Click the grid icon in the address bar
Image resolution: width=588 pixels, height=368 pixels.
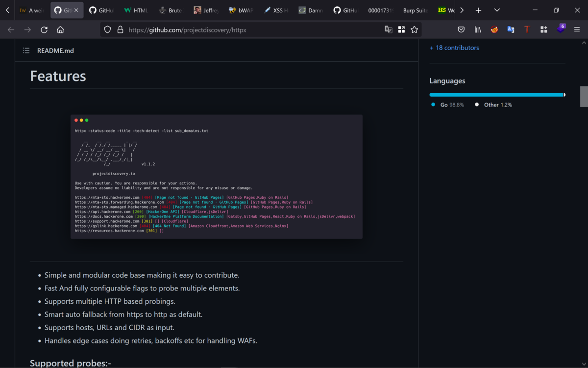coord(401,30)
